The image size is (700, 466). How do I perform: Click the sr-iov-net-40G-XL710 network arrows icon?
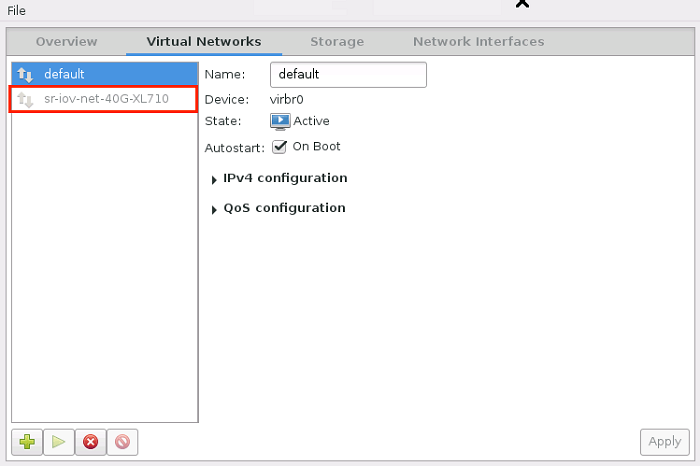click(x=26, y=99)
